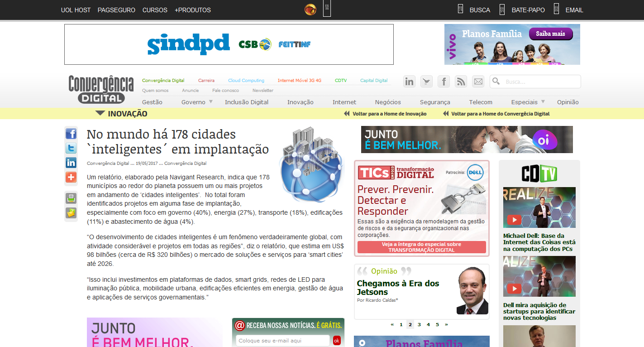Image resolution: width=644 pixels, height=347 pixels.
Task: Open Inovação menu item
Action: pyautogui.click(x=301, y=102)
